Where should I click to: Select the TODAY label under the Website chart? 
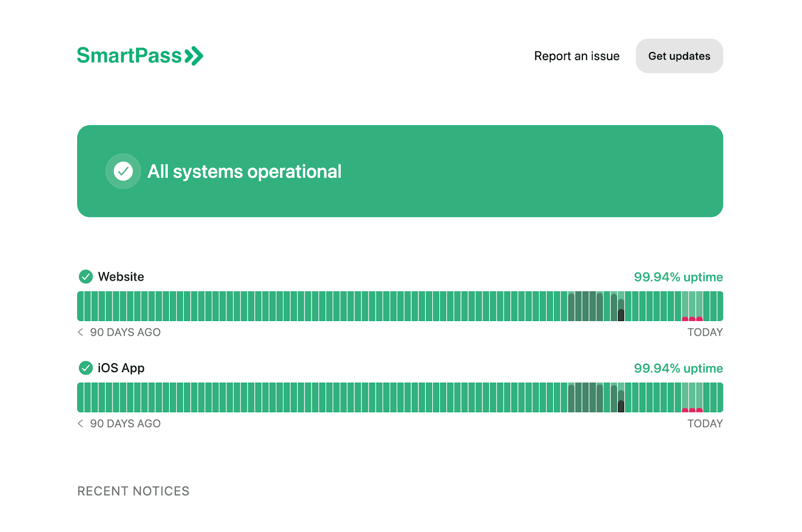point(705,332)
